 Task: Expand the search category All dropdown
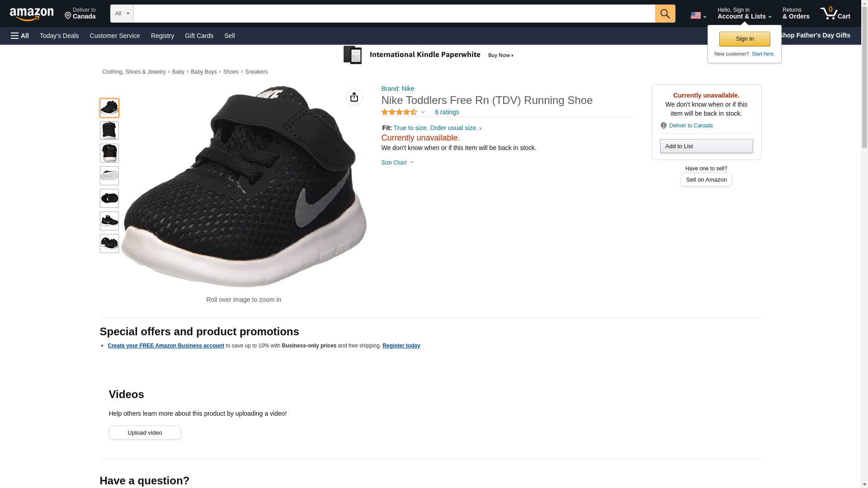[122, 14]
